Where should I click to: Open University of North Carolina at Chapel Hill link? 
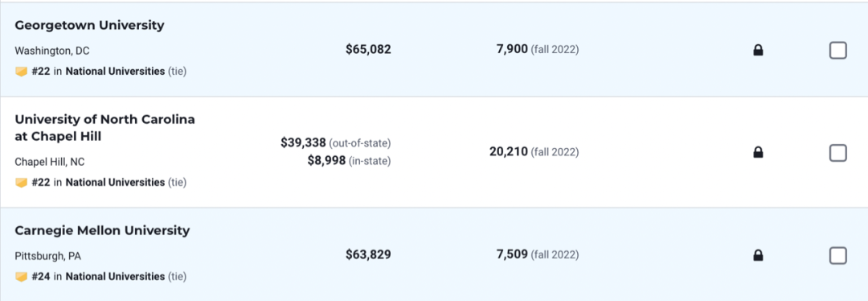tap(104, 127)
